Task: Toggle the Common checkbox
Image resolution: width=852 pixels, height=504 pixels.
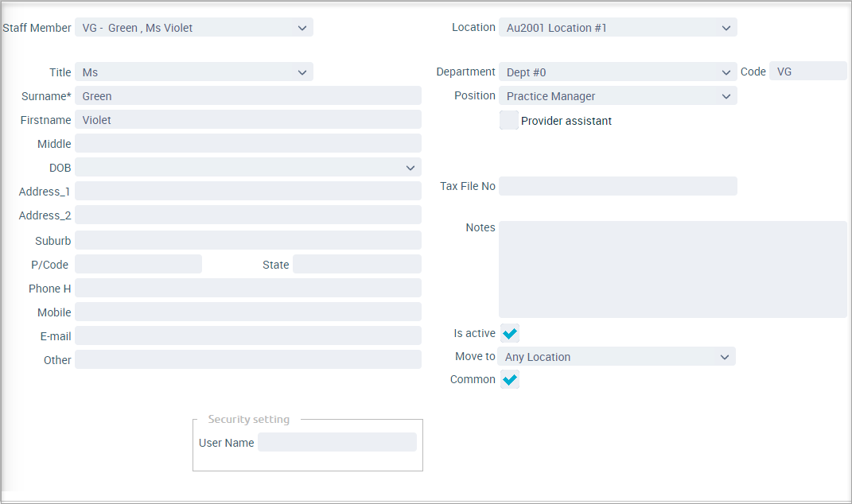Action: (510, 379)
